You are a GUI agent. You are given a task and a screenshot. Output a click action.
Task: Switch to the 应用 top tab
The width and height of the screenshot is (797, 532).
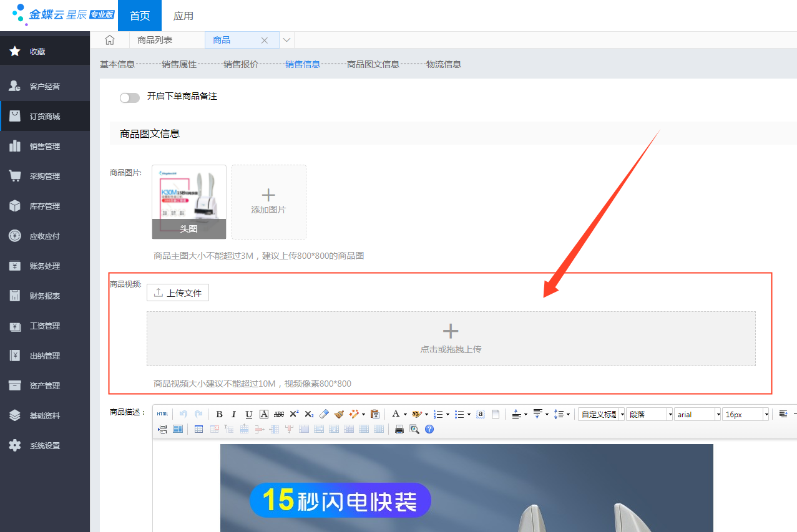[x=183, y=16]
